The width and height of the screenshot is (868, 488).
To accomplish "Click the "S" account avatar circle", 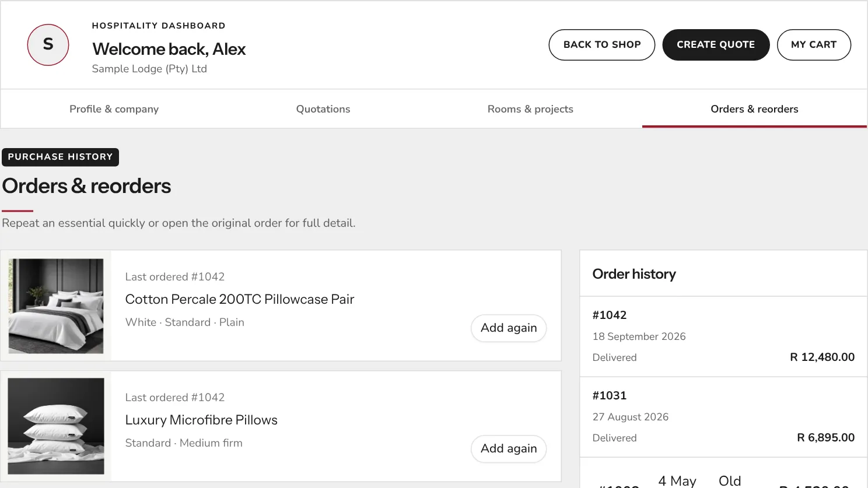I will 48,45.
